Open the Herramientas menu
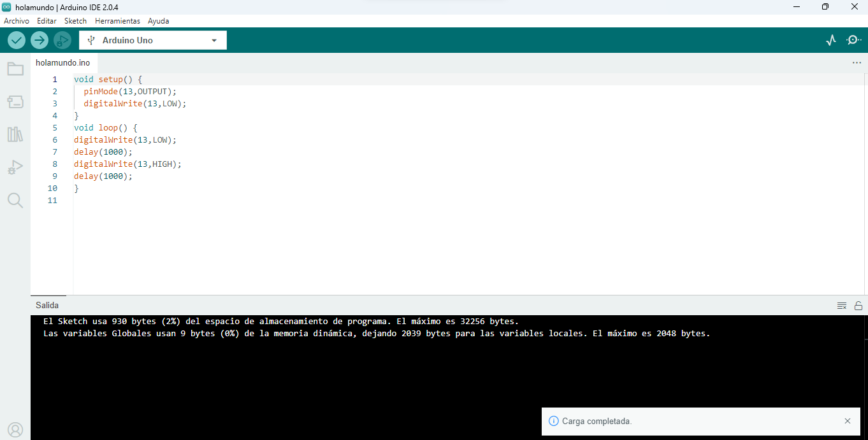The width and height of the screenshot is (868, 440). tap(117, 21)
